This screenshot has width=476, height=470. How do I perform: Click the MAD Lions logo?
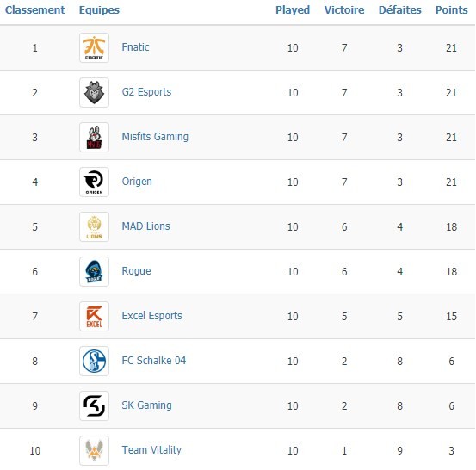point(94,226)
